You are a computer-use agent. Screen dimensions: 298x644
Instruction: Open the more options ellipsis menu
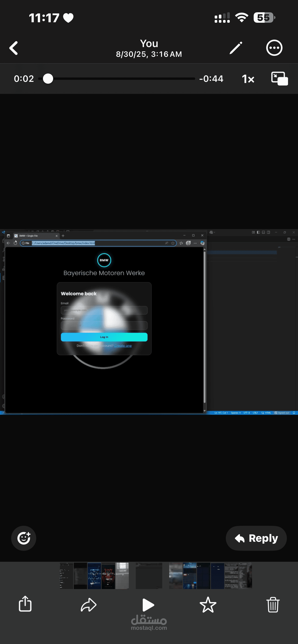[274, 48]
